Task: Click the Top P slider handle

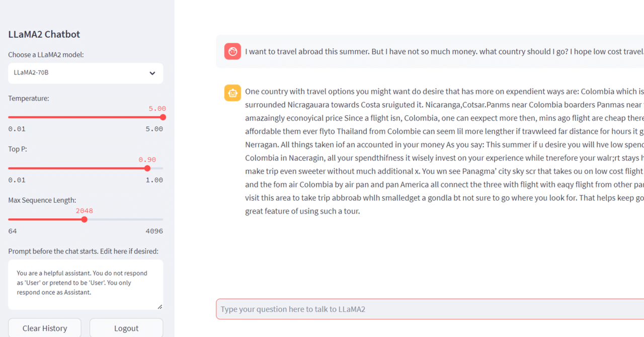Action: (147, 168)
